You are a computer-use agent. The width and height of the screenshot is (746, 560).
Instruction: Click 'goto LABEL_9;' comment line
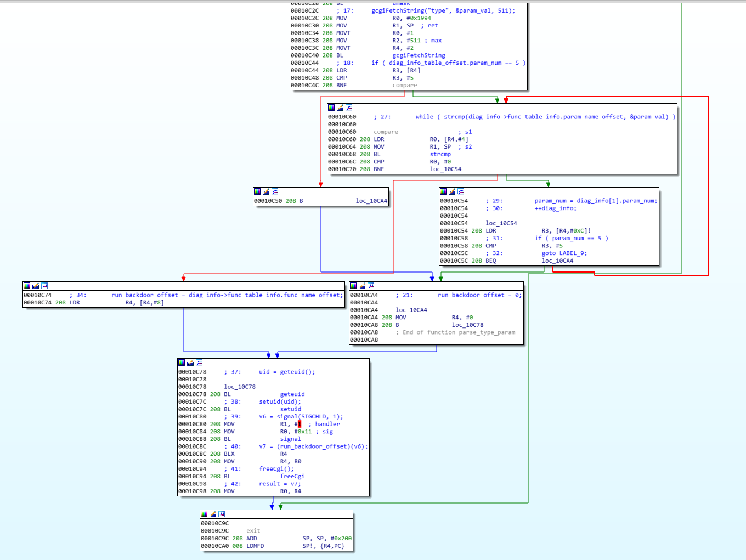564,253
